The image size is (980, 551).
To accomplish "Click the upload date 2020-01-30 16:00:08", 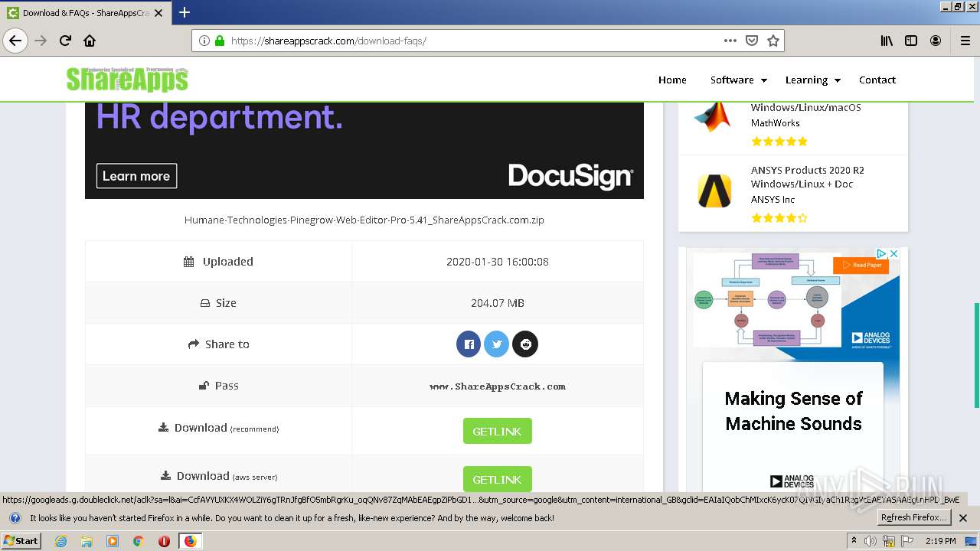I will pos(498,262).
